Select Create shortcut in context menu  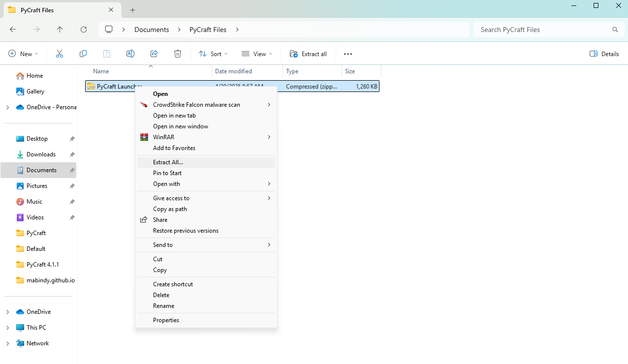click(x=206, y=284)
